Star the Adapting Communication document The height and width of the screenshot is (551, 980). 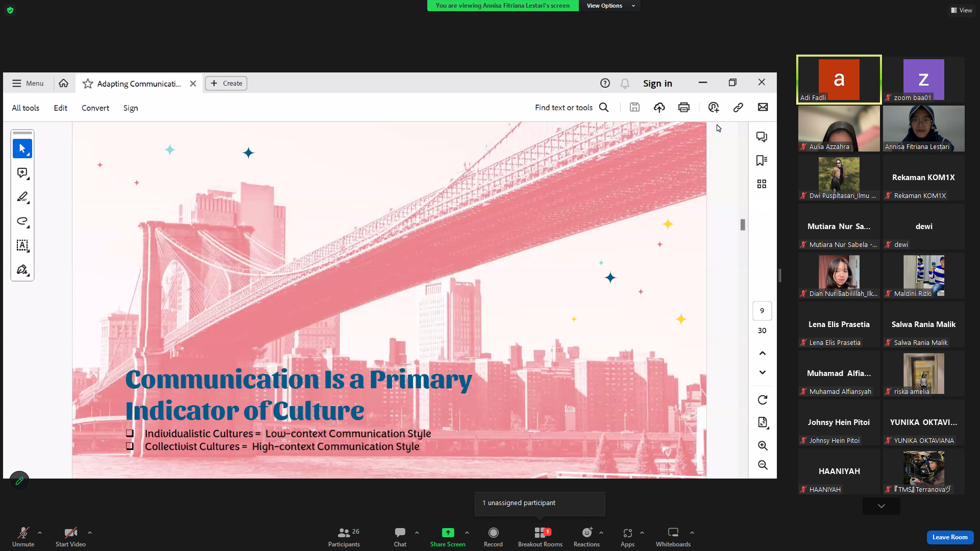pos(88,84)
